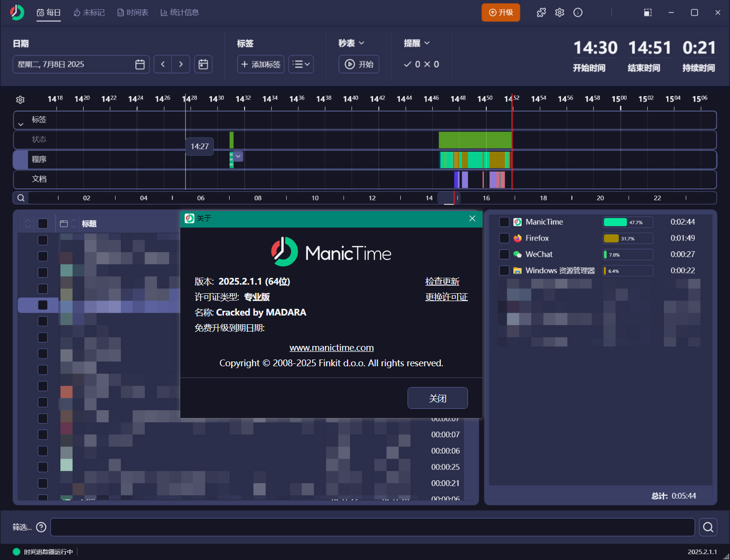Collapse the 标签 timeline row chevron
The width and height of the screenshot is (730, 560).
click(x=21, y=124)
